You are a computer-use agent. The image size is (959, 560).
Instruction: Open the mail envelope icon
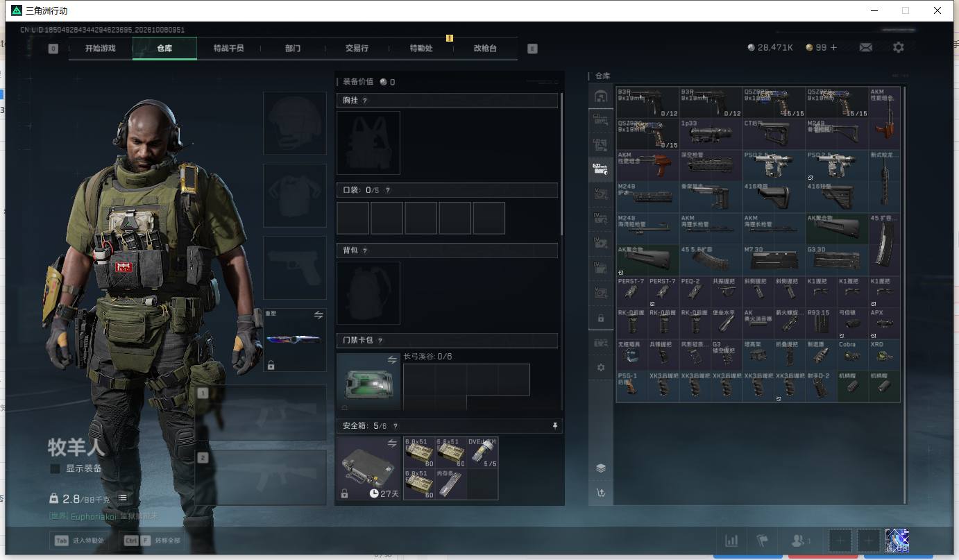tap(865, 47)
